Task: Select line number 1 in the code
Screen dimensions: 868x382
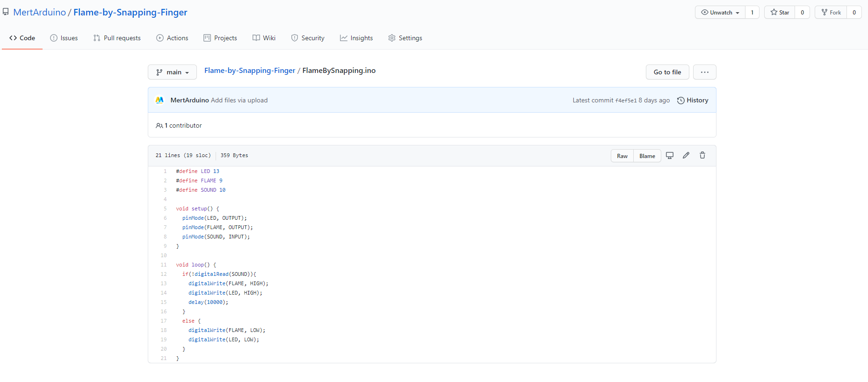Action: tap(165, 171)
